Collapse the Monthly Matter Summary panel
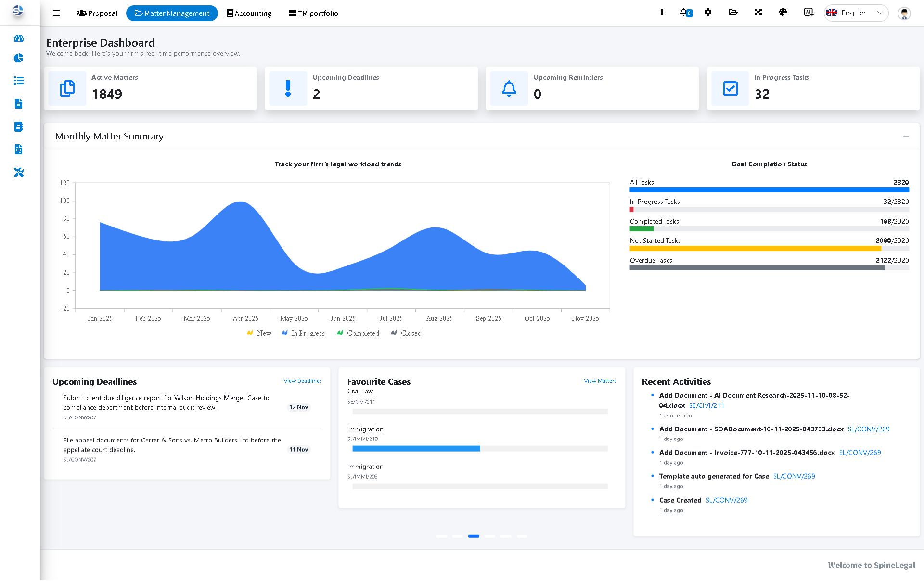The width and height of the screenshot is (924, 581). click(x=906, y=137)
